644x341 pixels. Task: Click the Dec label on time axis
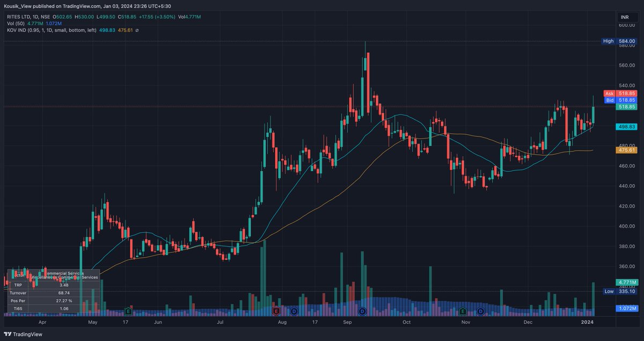529,322
